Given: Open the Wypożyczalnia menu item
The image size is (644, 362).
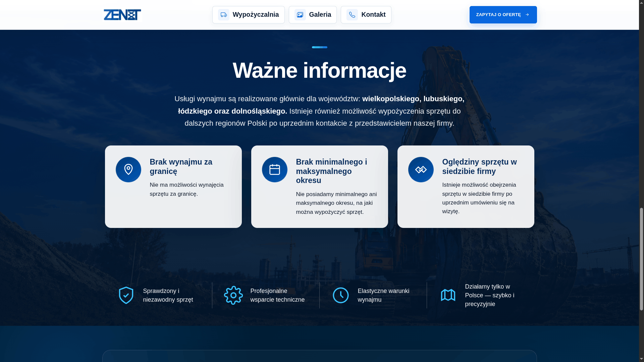Looking at the screenshot, I should point(248,15).
